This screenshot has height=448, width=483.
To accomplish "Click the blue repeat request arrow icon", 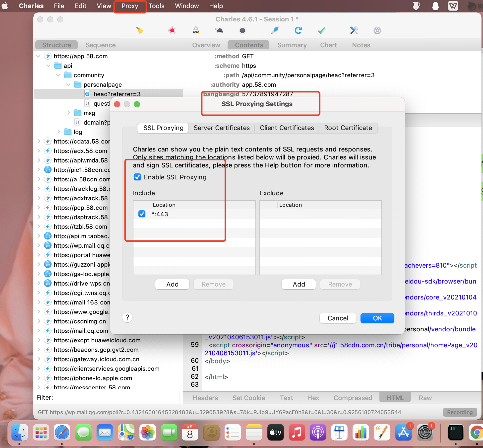I will tap(298, 30).
